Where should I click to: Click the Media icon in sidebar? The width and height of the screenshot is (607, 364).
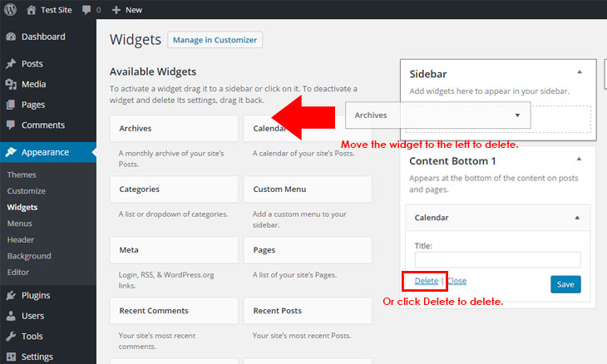tap(12, 84)
